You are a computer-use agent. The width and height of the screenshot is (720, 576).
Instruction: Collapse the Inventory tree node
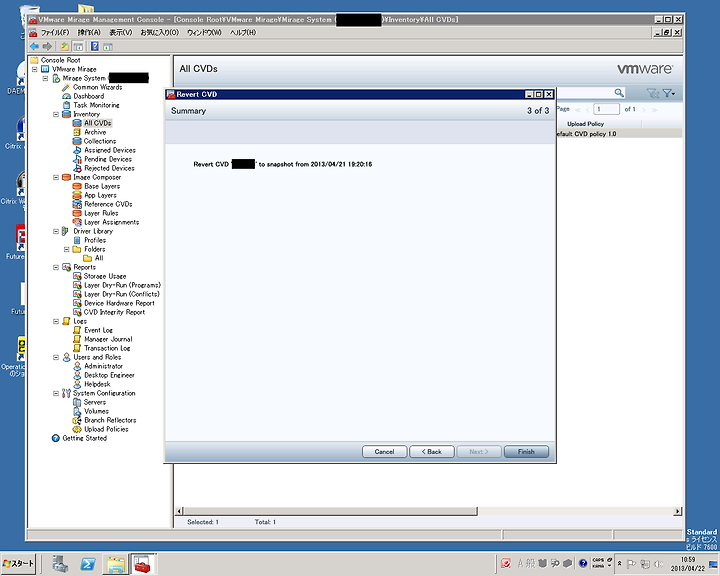pos(56,114)
